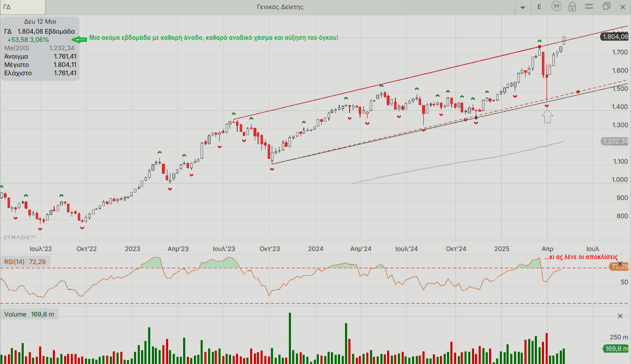The image size is (631, 364).
Task: Close the RSI(14) indicator panel
Action: tap(620, 264)
